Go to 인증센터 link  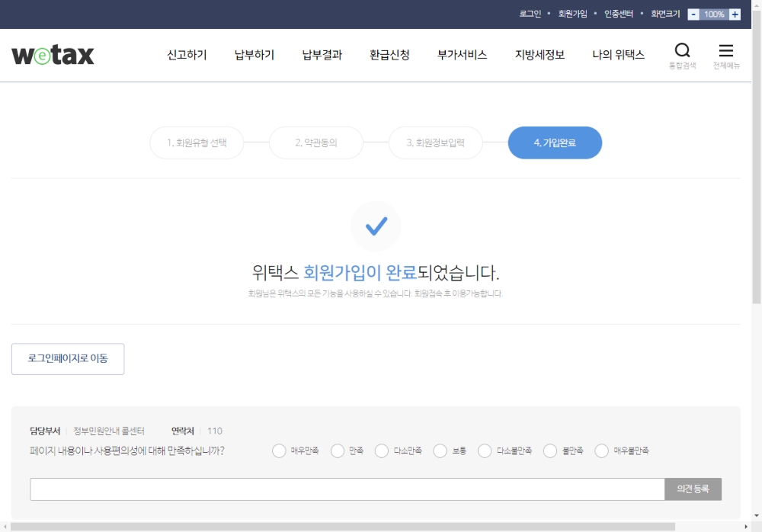619,14
